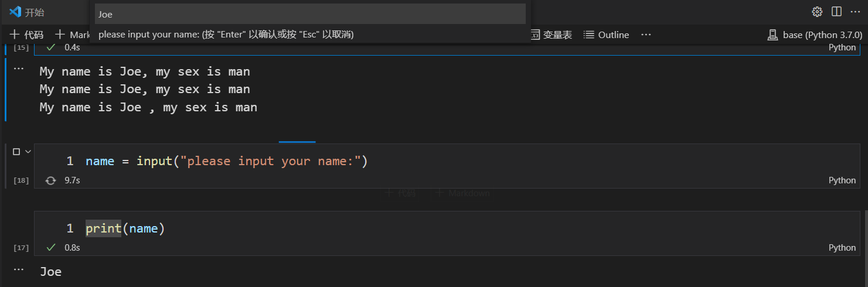This screenshot has height=287, width=868.
Task: Expand run options chevron beside the stop button
Action: [x=28, y=152]
